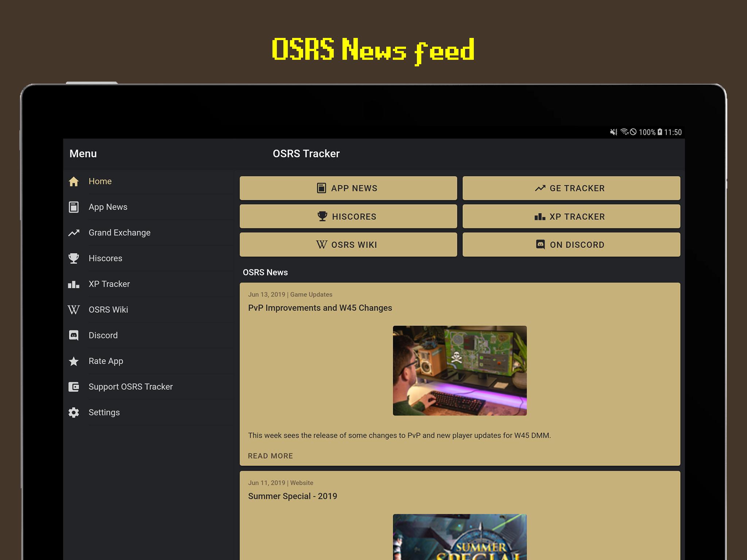The height and width of the screenshot is (560, 747).
Task: Go to Hiscores in the side menu
Action: [148, 258]
